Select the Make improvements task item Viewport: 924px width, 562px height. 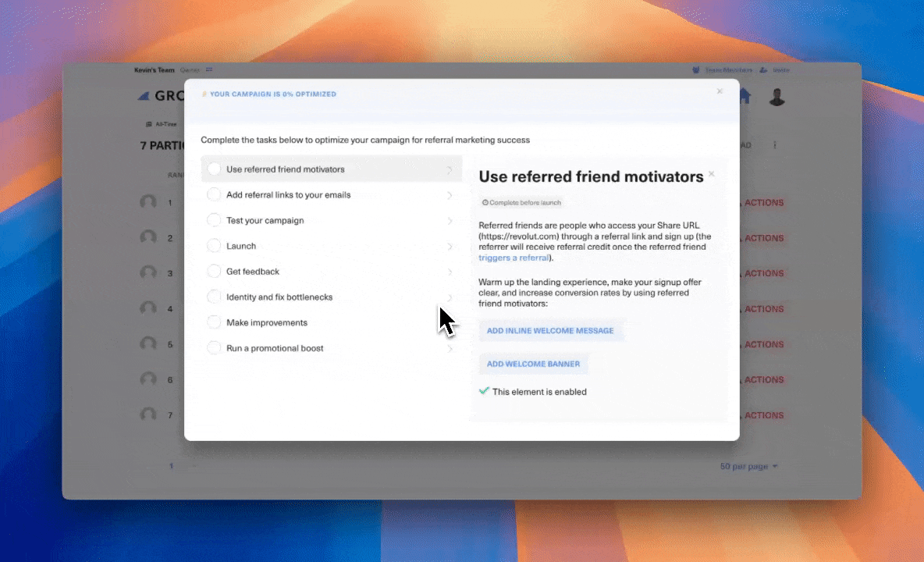(267, 323)
